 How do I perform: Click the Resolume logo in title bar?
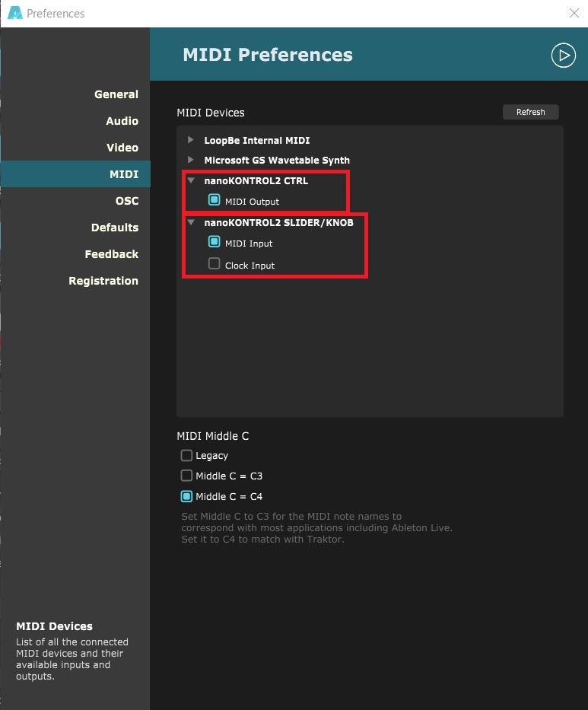tap(15, 13)
